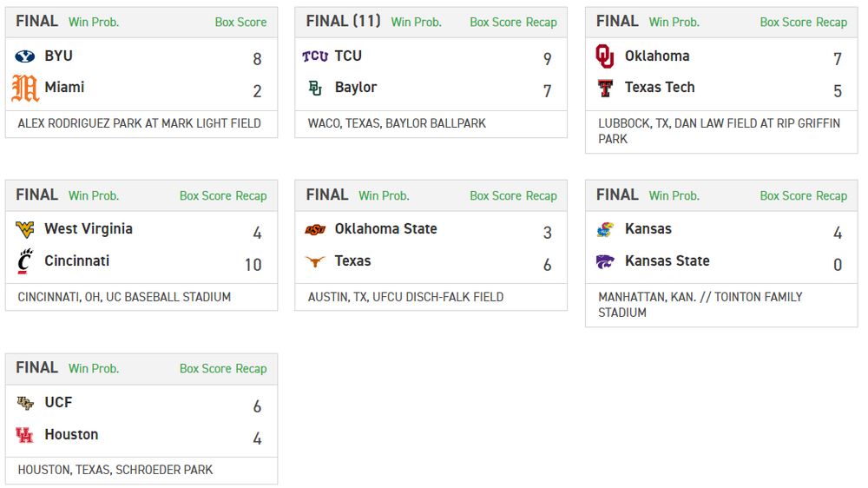Open Recap for TCU vs Baylor

[541, 23]
